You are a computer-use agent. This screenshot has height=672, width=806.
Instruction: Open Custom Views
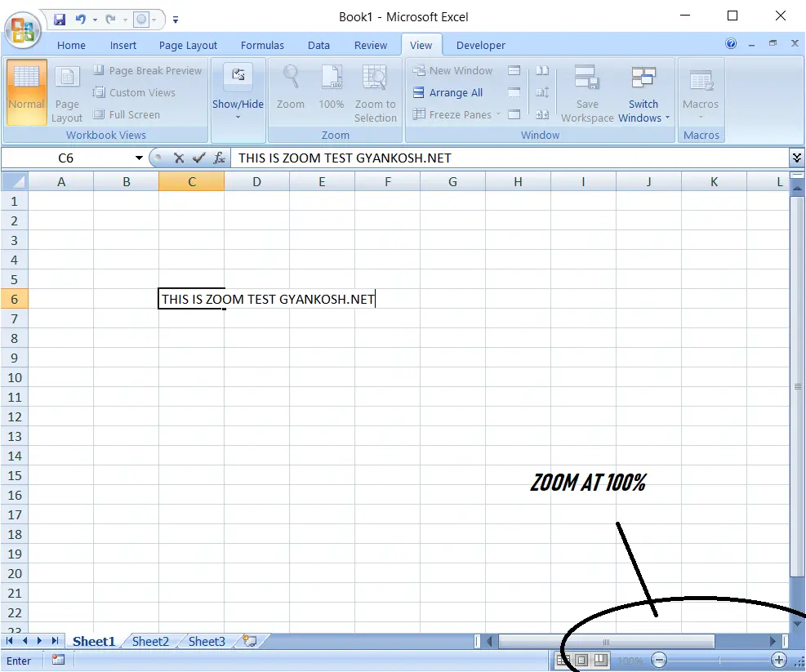[x=135, y=92]
